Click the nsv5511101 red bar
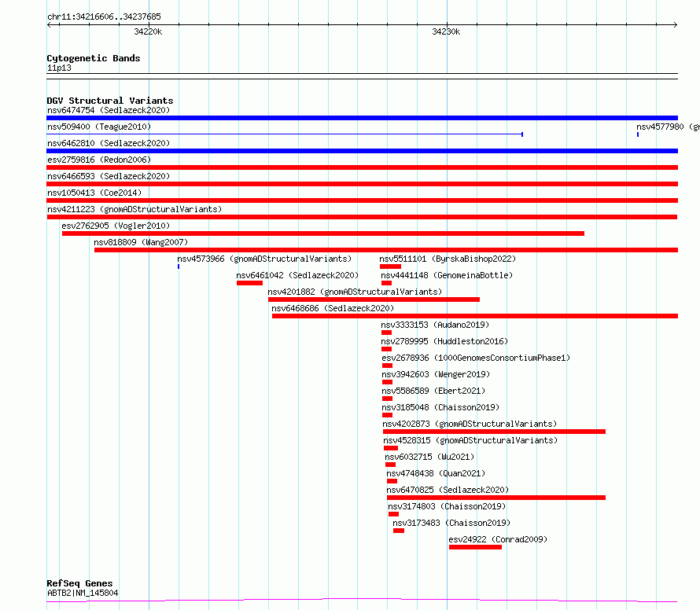Viewport: 700px width, 610px height. click(x=390, y=266)
